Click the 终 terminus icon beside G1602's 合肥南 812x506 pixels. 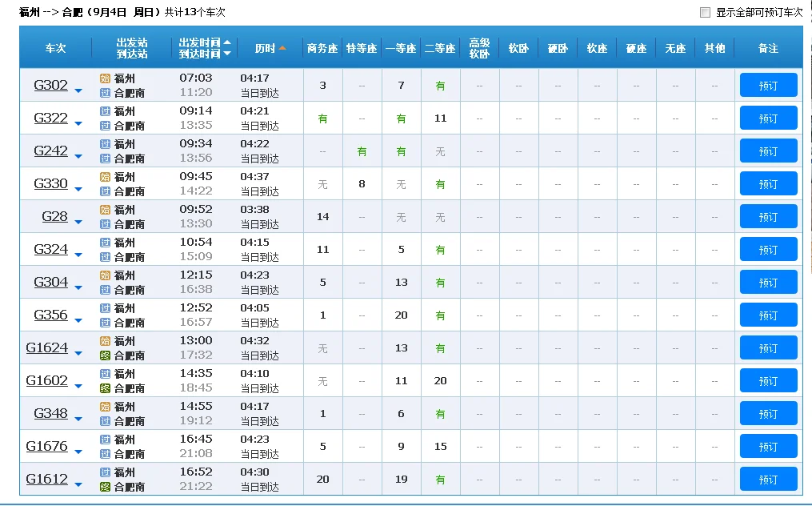click(105, 388)
